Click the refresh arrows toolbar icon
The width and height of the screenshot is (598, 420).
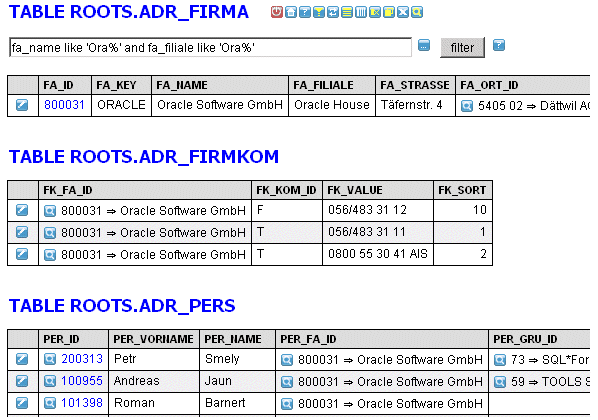(333, 12)
